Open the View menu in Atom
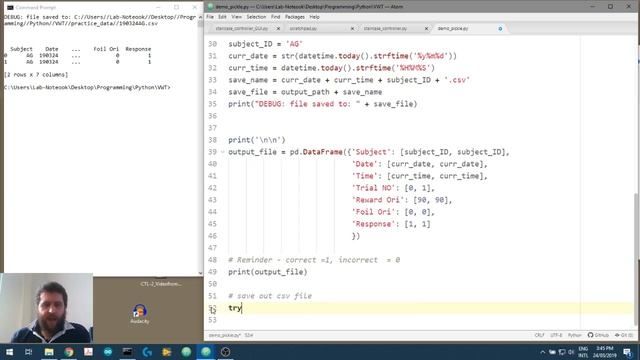640x360 pixels. point(237,17)
